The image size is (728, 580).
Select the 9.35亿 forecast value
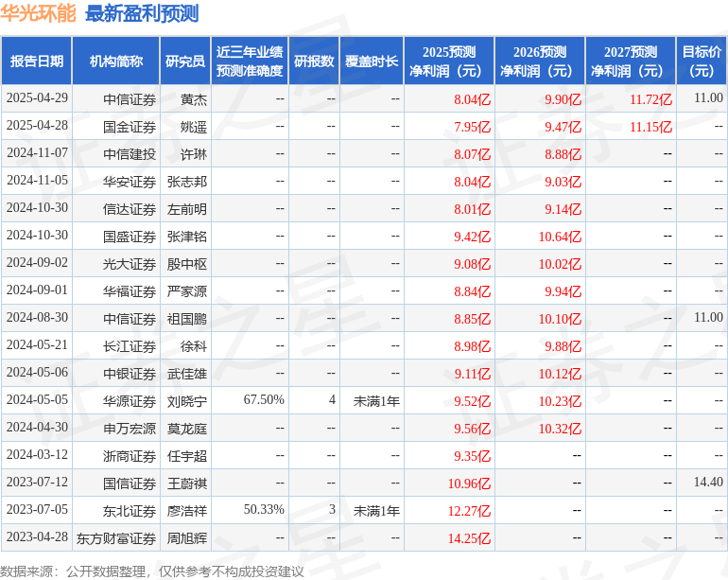click(472, 456)
